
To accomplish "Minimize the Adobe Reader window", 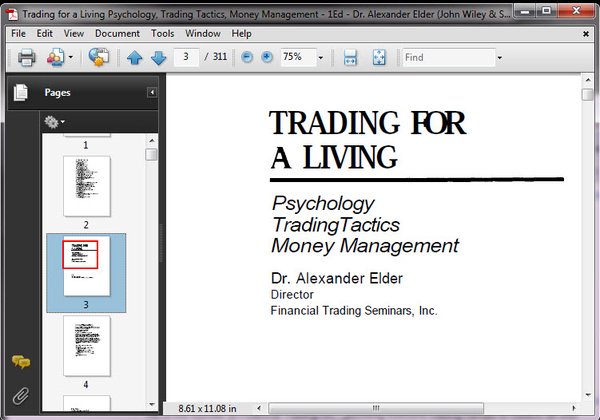I will (x=525, y=11).
